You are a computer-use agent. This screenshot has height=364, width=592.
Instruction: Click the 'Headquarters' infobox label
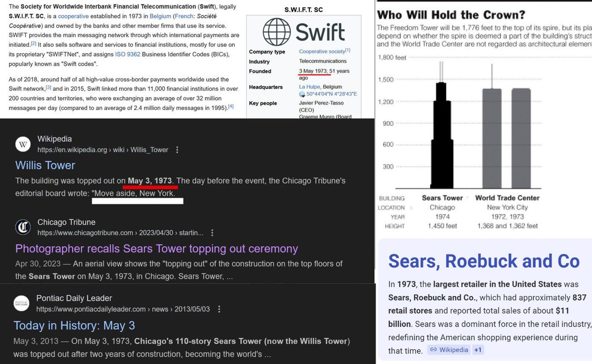(266, 87)
